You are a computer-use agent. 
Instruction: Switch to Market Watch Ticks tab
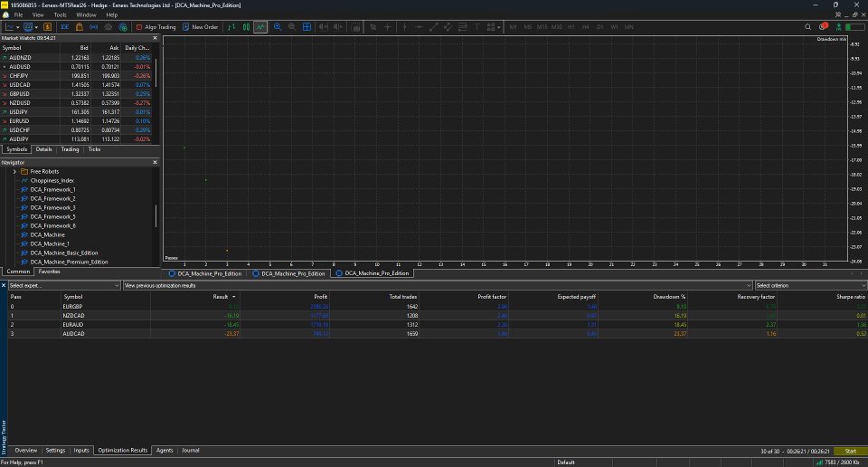click(x=95, y=149)
